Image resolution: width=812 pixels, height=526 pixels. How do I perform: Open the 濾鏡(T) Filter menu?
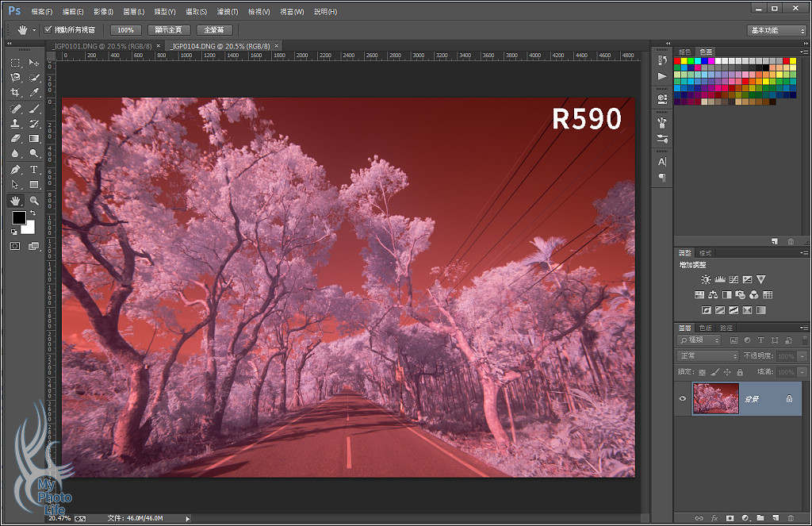pos(228,12)
